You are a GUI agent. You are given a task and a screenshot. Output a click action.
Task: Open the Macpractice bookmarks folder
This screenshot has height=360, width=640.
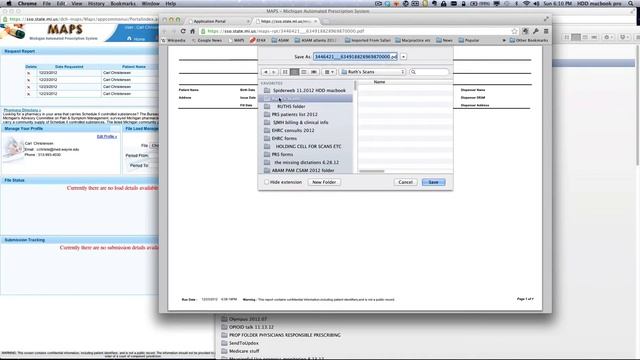point(413,40)
